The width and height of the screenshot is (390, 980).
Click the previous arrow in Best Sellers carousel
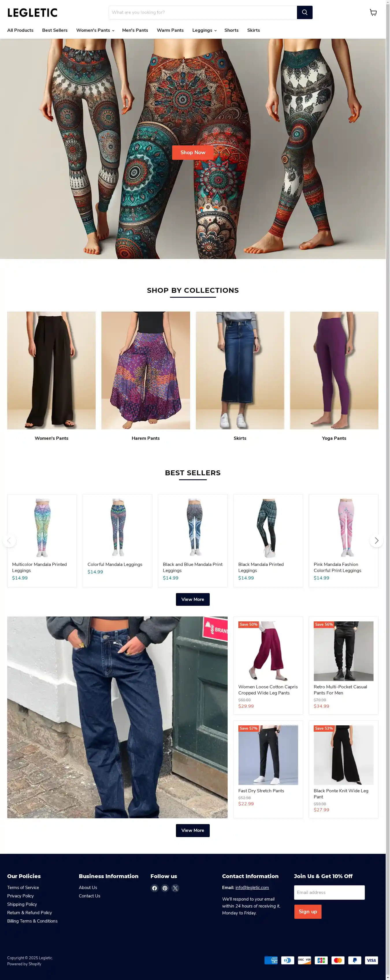pos(9,541)
